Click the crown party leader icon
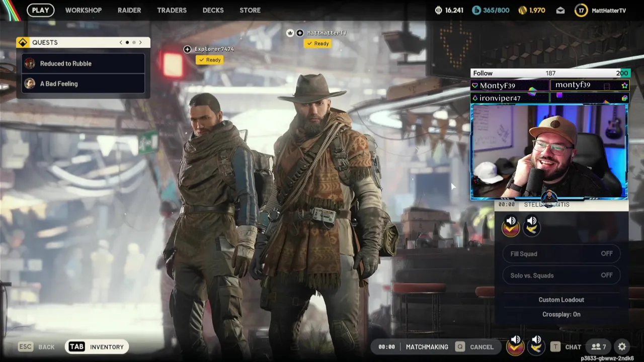 (x=290, y=33)
